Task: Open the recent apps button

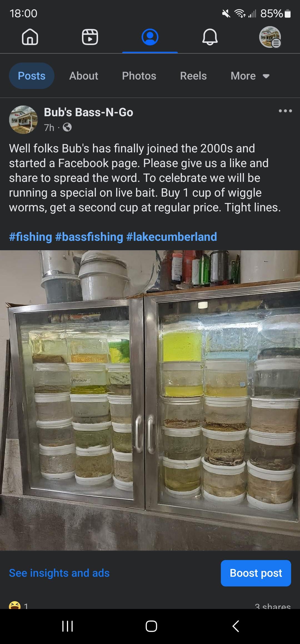Action: tap(67, 626)
